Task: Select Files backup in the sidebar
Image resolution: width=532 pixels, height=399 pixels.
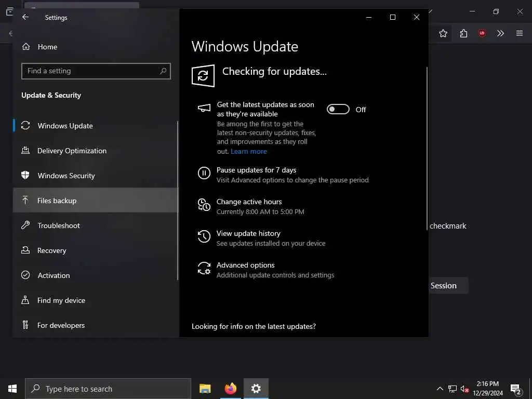Action: (96, 201)
